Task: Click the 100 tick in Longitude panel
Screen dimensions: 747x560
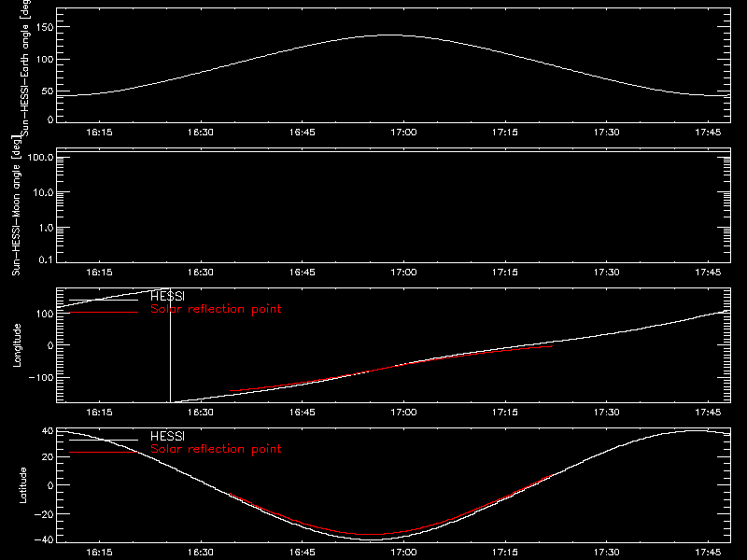Action: [x=45, y=314]
